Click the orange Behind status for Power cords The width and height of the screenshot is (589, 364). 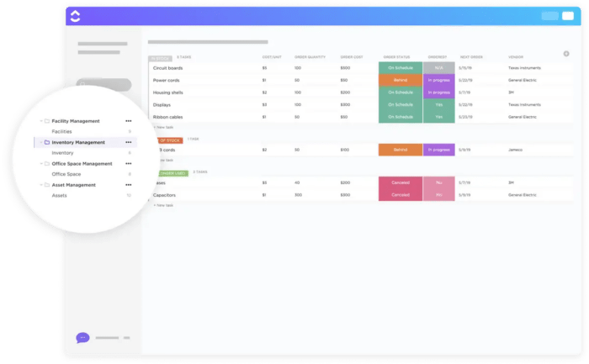(401, 81)
